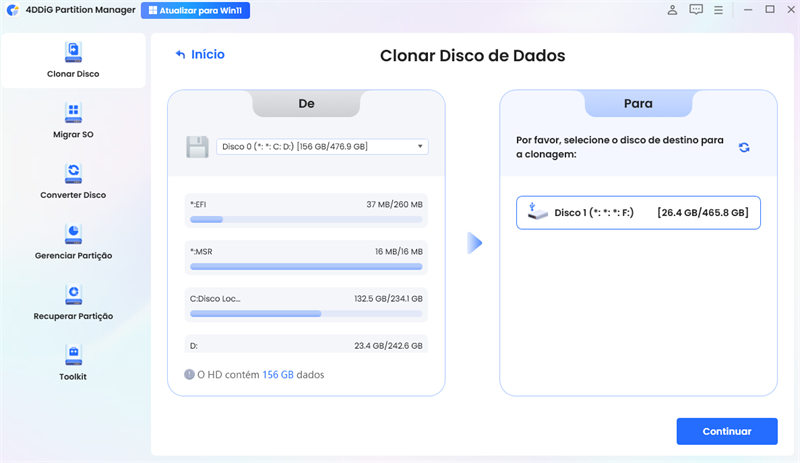Click the *:MSR partition usage bar

tap(306, 266)
